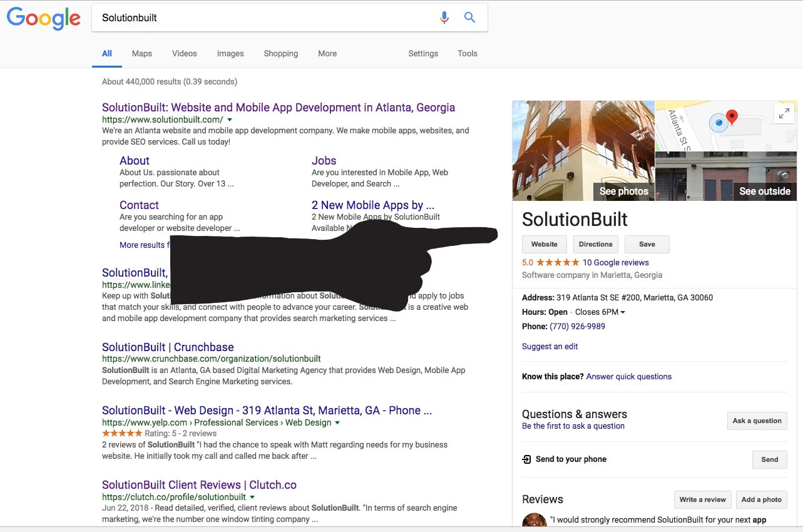This screenshot has width=803, height=532.
Task: Open dropdown arrow beside clutch.co URL
Action: click(x=252, y=497)
